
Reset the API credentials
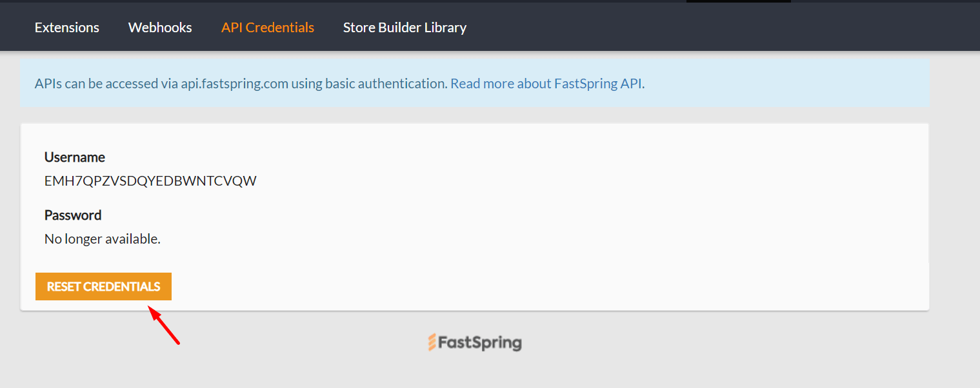coord(103,286)
